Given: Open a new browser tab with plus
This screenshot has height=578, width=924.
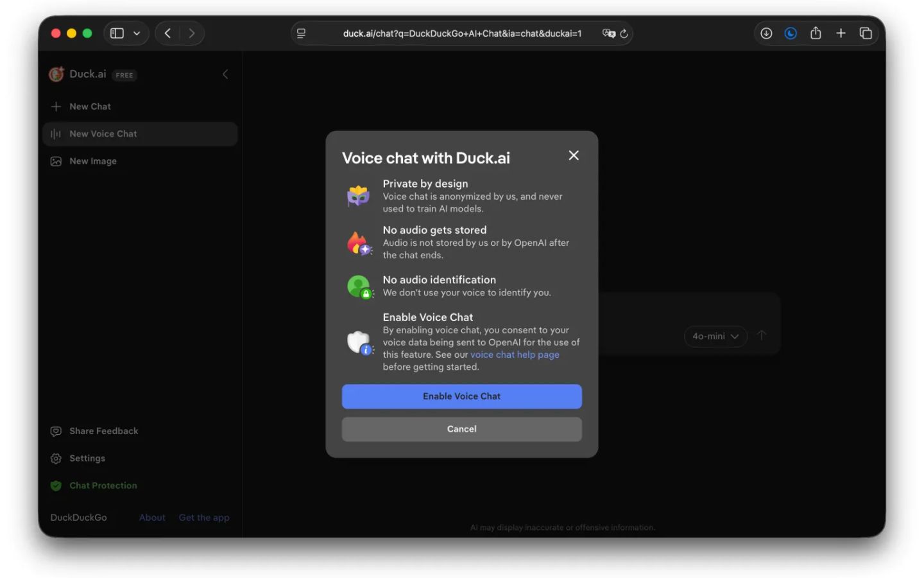Looking at the screenshot, I should click(841, 33).
